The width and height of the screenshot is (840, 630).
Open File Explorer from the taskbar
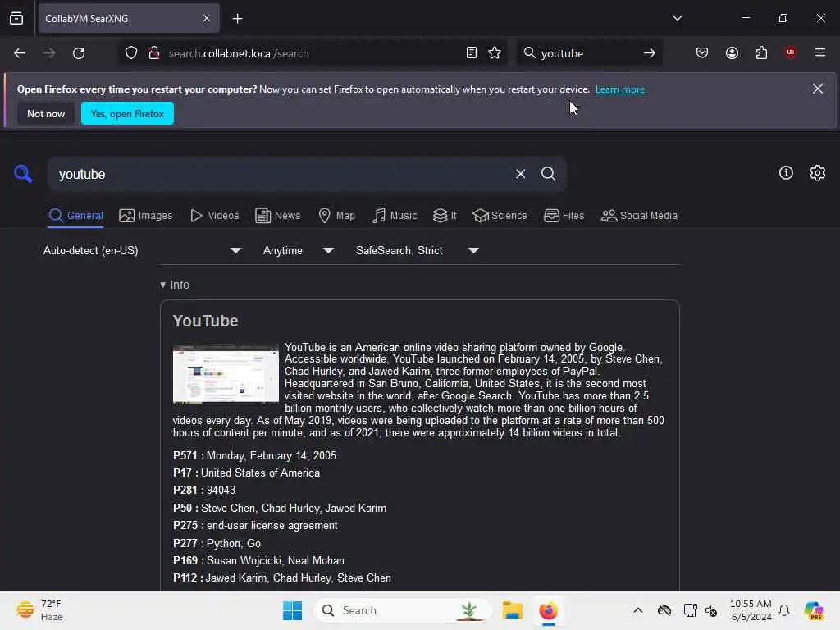click(512, 610)
